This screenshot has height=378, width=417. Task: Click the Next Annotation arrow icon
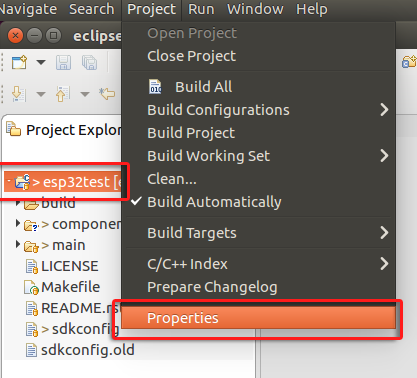pyautogui.click(x=19, y=94)
